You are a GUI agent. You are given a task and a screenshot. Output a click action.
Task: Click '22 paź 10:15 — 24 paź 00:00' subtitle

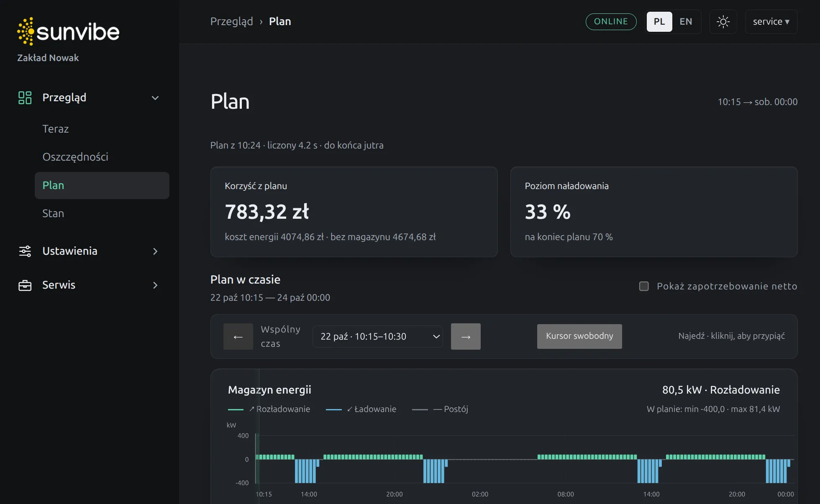270,297
